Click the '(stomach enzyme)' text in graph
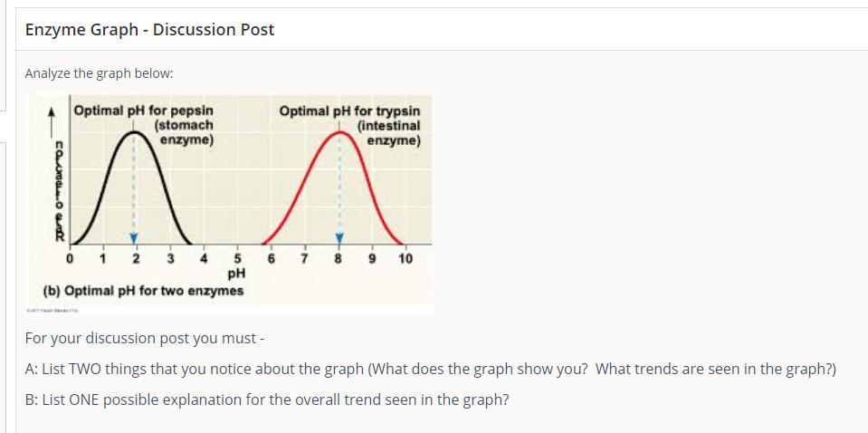 click(184, 133)
